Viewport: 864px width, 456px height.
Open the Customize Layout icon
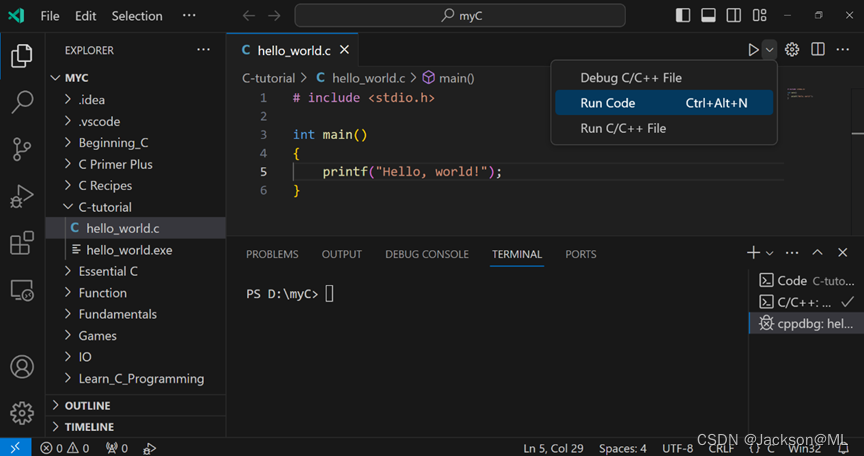pos(760,15)
